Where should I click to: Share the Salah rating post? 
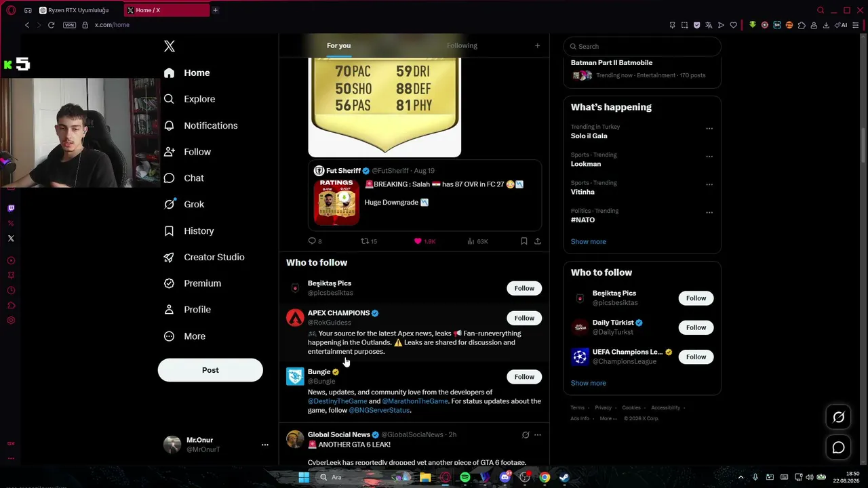click(538, 241)
